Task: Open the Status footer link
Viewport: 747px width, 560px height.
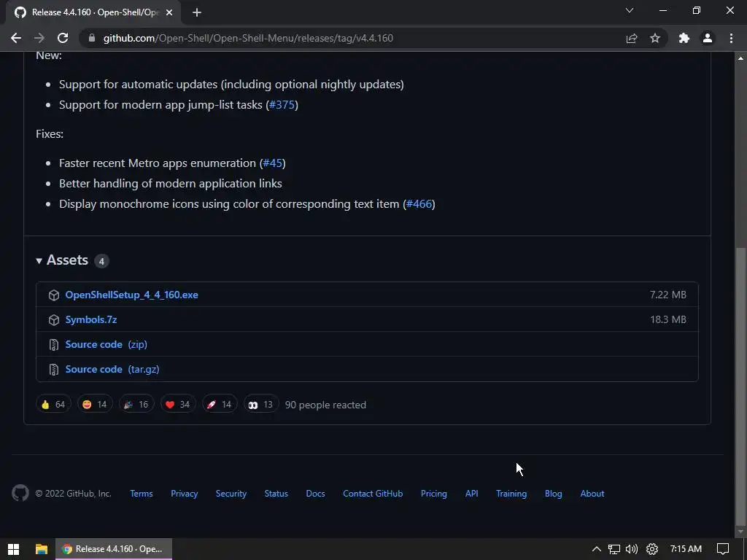Action: click(276, 494)
